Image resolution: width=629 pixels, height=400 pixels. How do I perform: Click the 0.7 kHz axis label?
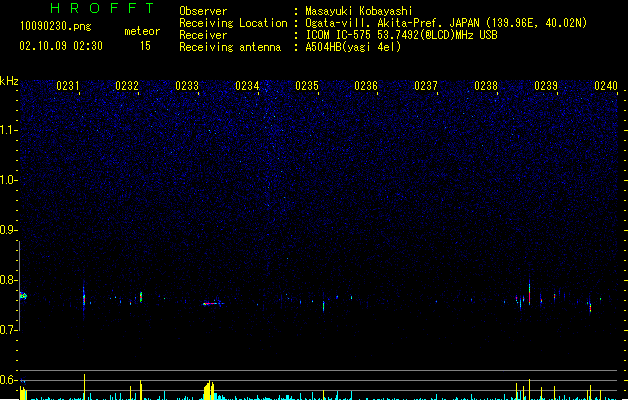pyautogui.click(x=9, y=330)
